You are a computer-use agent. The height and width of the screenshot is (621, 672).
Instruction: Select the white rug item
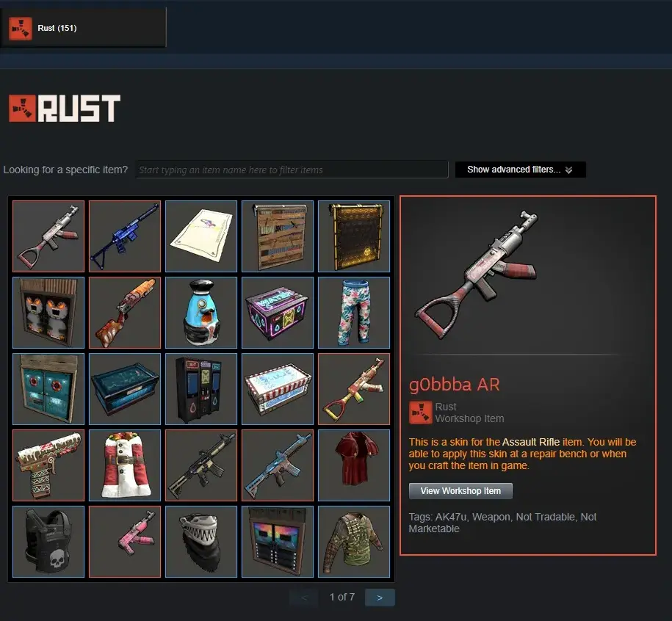201,236
